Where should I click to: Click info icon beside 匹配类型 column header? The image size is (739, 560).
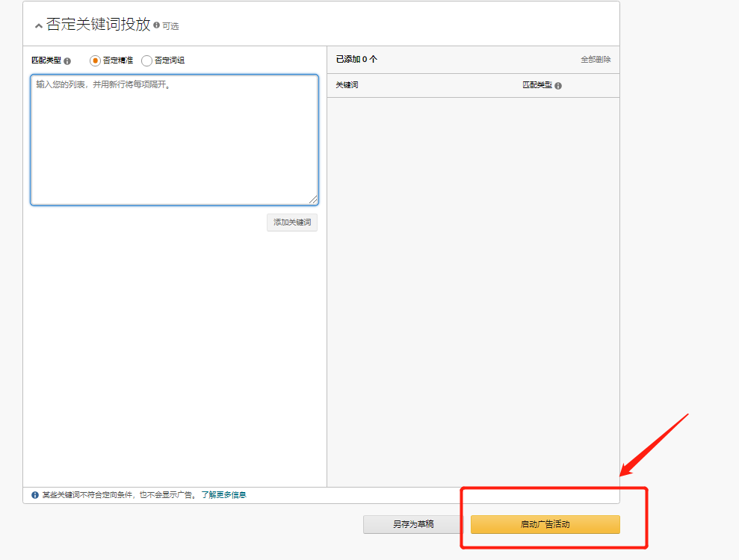coord(558,86)
